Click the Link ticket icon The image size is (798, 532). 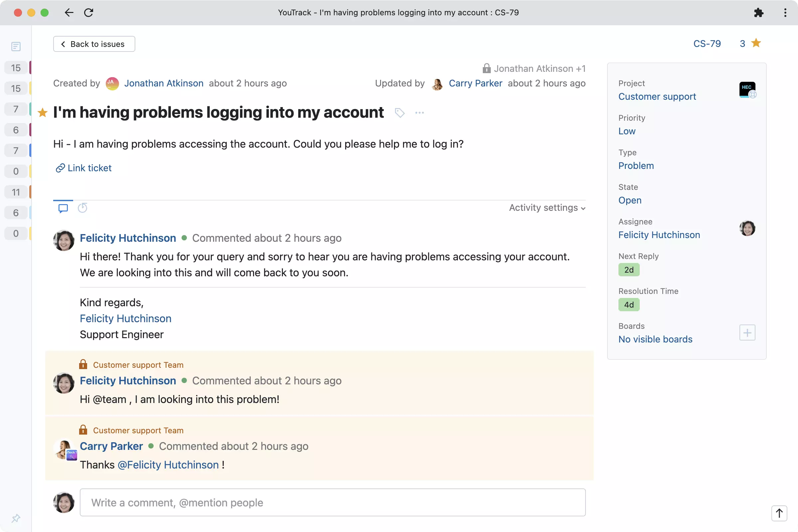pyautogui.click(x=60, y=168)
